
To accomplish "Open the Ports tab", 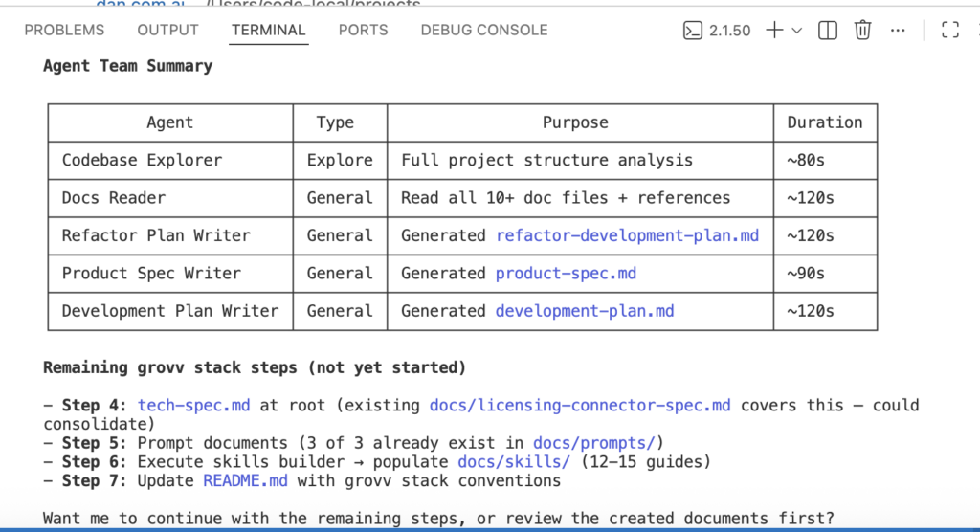I will 363,30.
